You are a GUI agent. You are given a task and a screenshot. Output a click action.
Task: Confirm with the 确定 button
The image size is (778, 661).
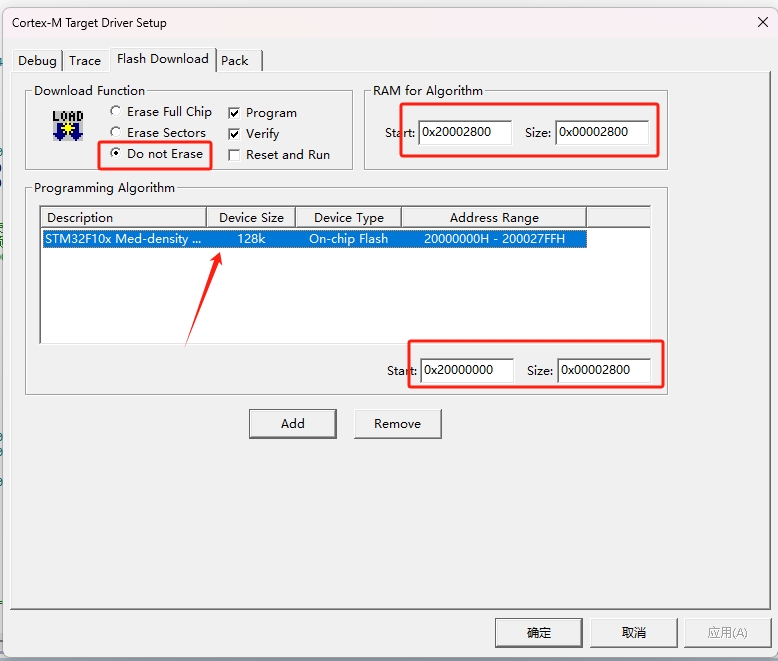[x=538, y=633]
